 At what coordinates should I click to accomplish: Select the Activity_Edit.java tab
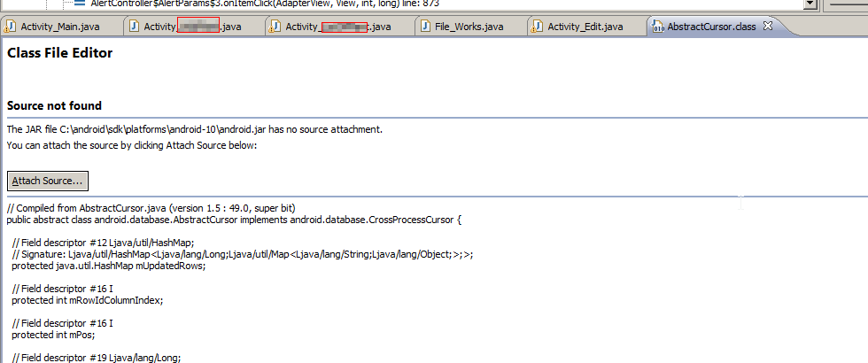pos(585,27)
